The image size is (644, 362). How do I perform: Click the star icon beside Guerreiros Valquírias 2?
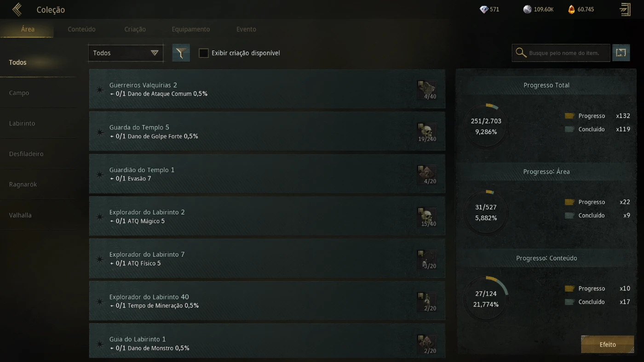(99, 90)
